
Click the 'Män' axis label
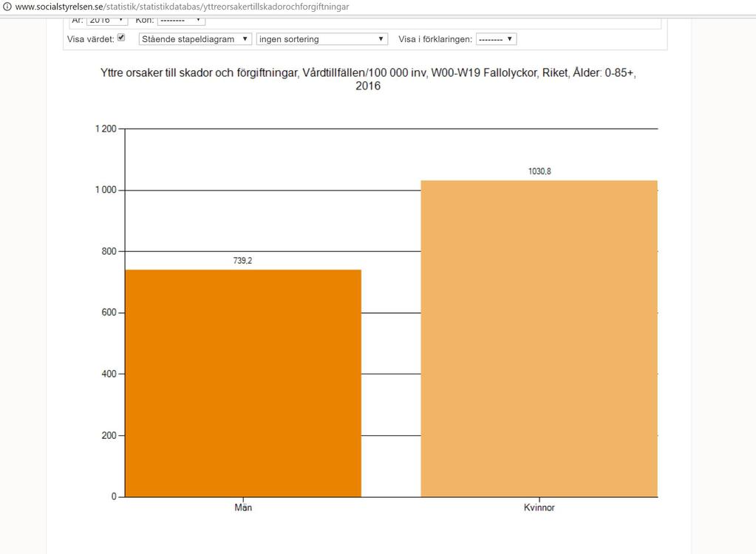(243, 507)
